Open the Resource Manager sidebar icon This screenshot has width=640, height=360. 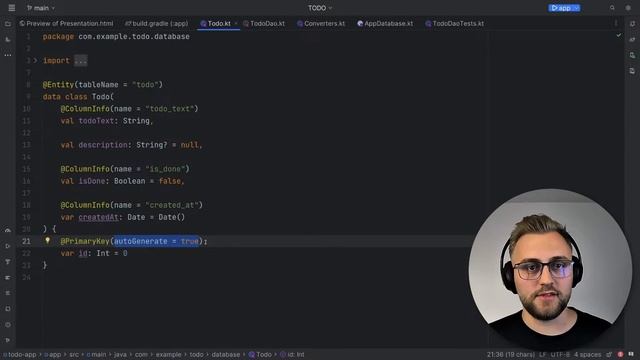pyautogui.click(x=8, y=40)
